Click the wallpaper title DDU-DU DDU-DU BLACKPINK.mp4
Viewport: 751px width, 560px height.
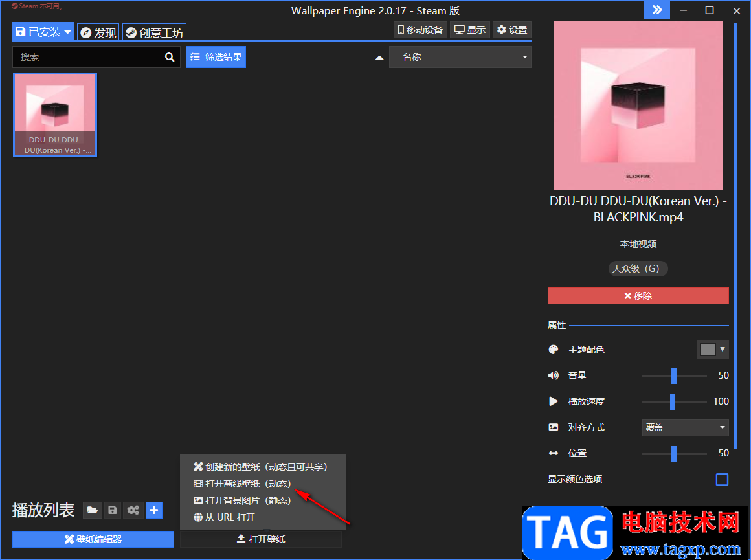(x=638, y=209)
